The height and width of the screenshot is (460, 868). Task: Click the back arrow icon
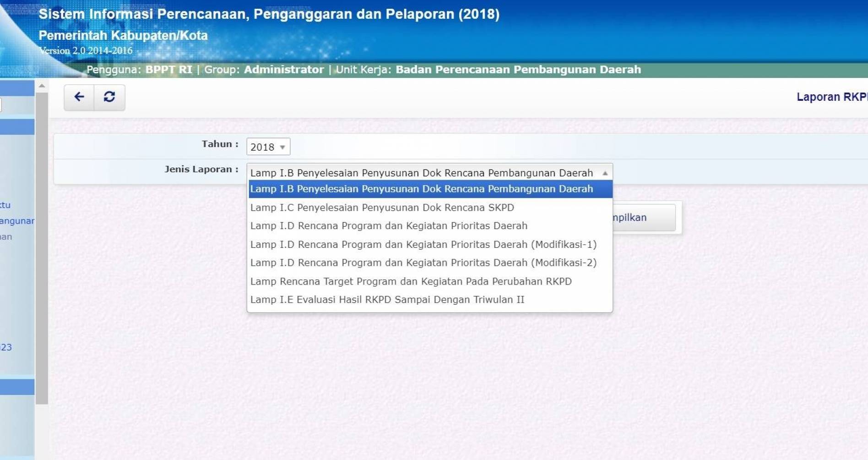click(x=79, y=97)
